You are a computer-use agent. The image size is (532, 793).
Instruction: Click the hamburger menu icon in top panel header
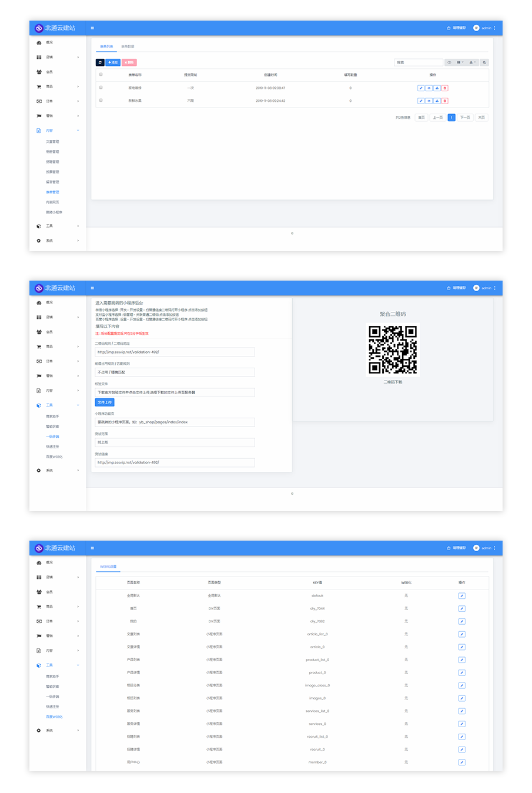(x=92, y=28)
